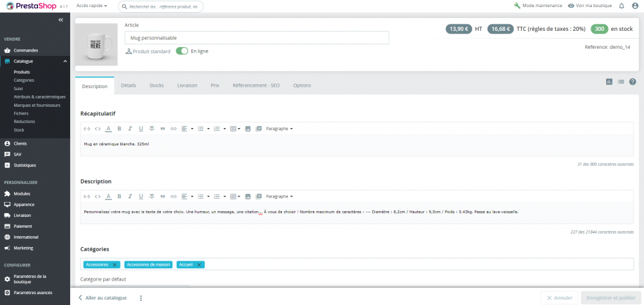Click strikethrough icon in Description toolbar
The width and height of the screenshot is (644, 305).
(152, 196)
